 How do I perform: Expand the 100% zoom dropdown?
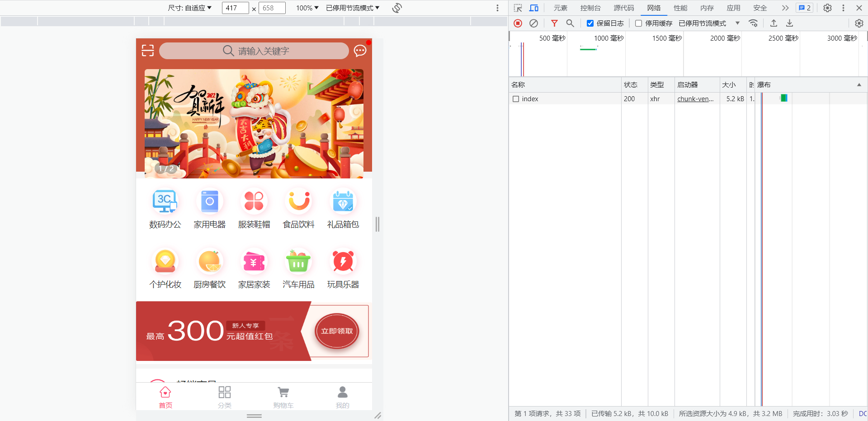click(307, 8)
